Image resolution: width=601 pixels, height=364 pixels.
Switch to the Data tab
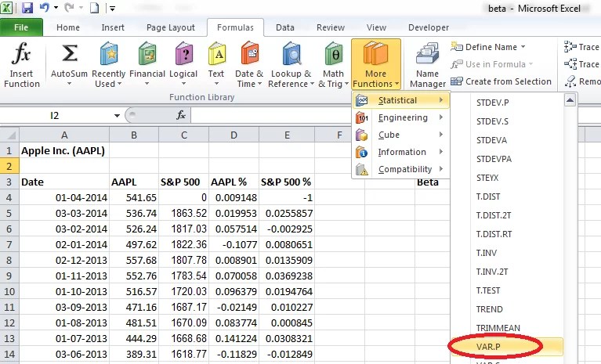pyautogui.click(x=285, y=27)
